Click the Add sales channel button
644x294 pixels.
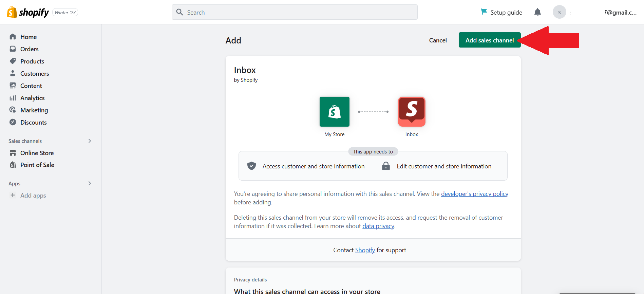[x=490, y=40]
